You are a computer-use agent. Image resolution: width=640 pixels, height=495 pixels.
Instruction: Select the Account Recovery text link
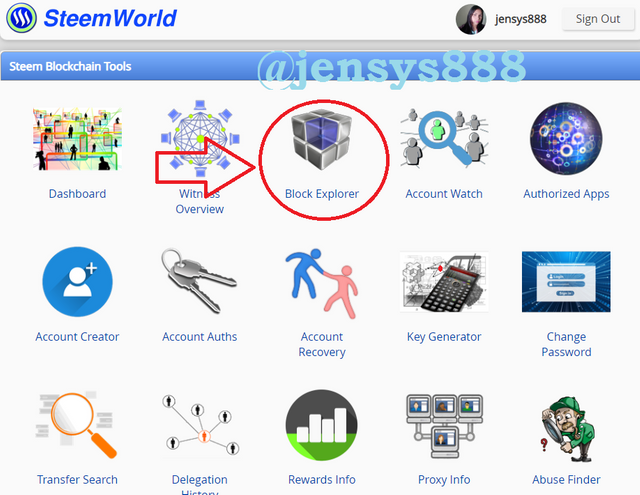point(322,344)
